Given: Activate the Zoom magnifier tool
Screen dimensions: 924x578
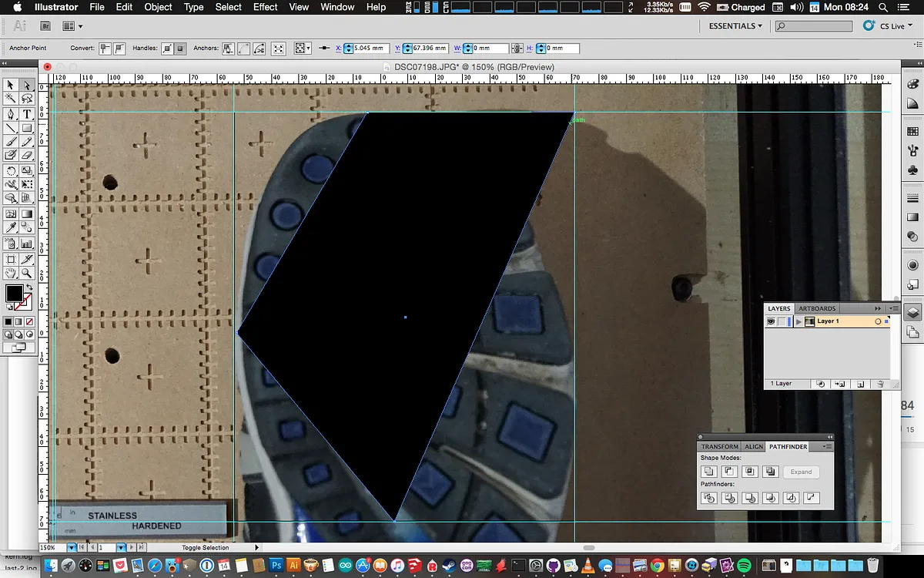Looking at the screenshot, I should click(x=27, y=273).
